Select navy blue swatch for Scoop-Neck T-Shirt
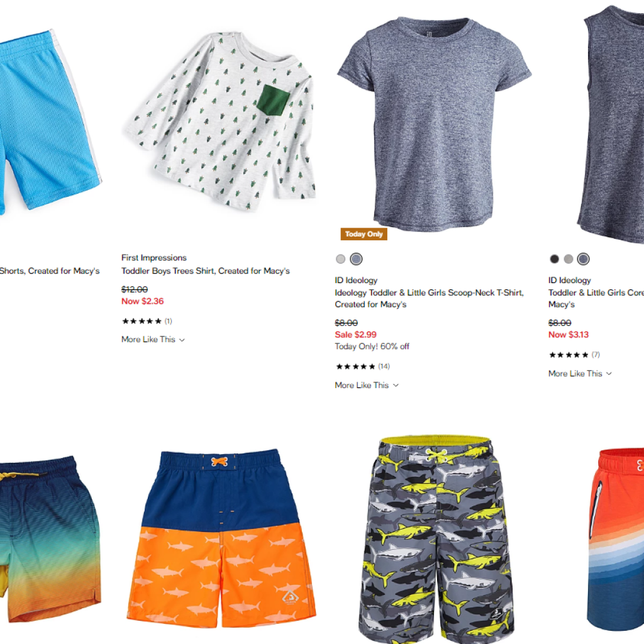 (356, 258)
